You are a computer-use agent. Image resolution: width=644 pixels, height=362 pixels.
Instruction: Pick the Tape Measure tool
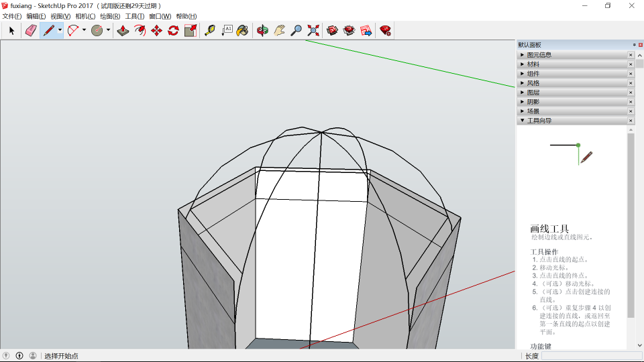click(x=210, y=30)
